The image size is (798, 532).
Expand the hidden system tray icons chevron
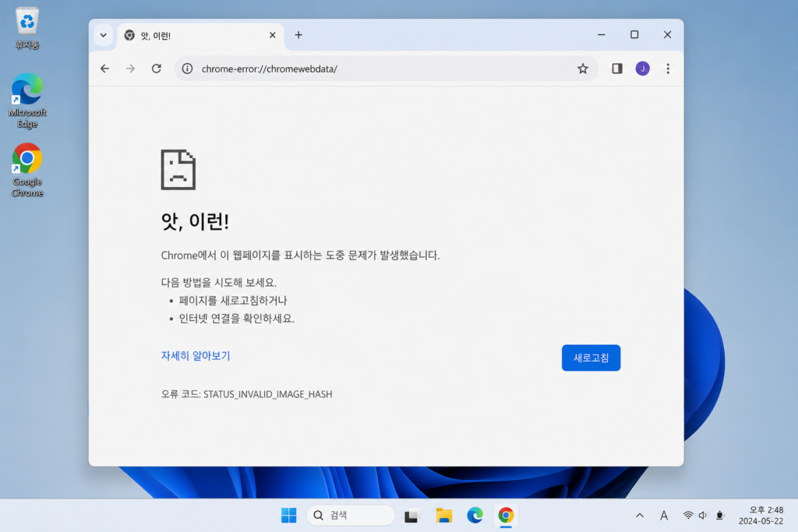[640, 515]
